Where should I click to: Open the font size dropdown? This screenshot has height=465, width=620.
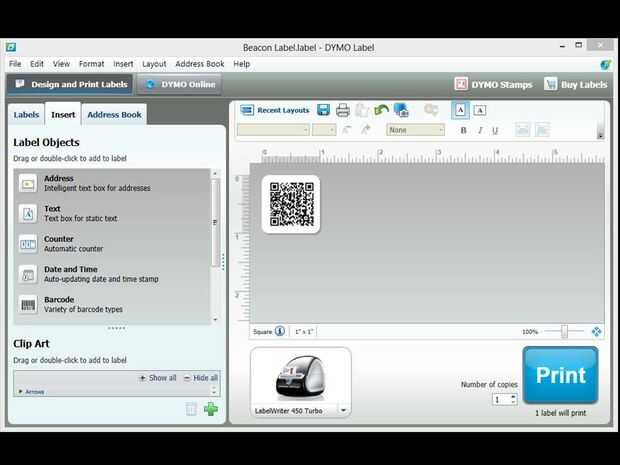tap(324, 130)
